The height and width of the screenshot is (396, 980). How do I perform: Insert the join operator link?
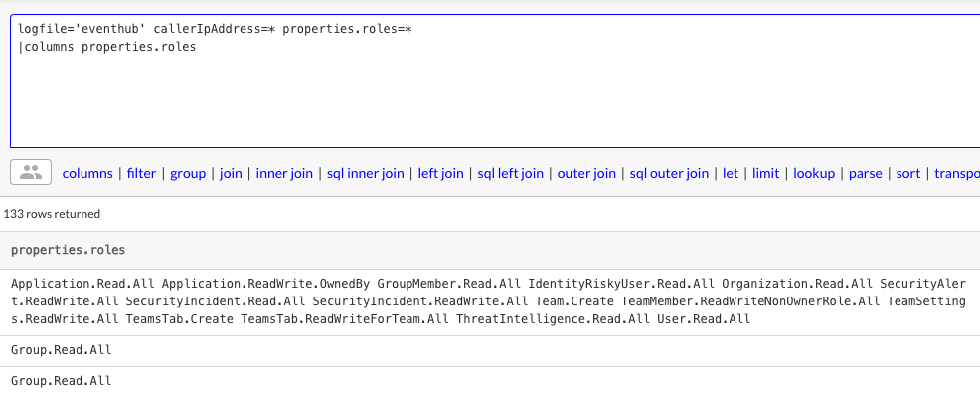click(x=231, y=173)
